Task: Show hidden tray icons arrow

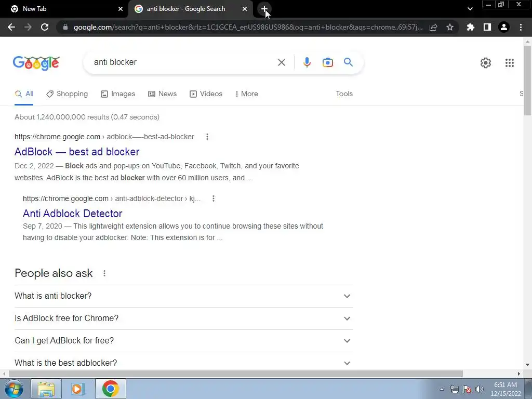Action: click(x=442, y=389)
